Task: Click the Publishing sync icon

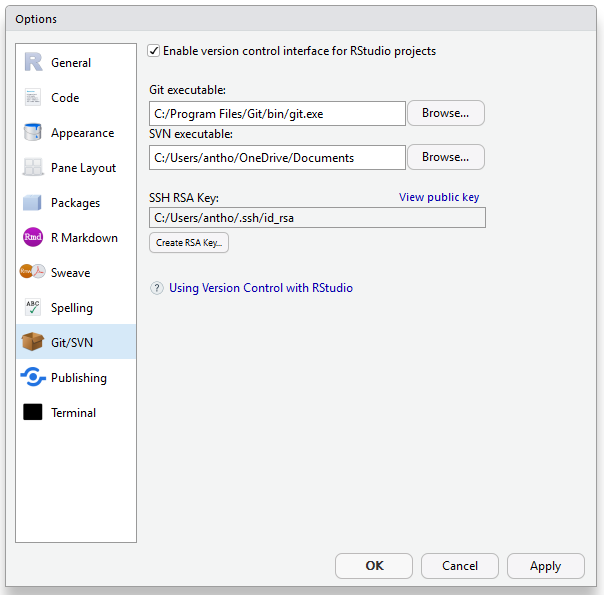Action: 33,378
